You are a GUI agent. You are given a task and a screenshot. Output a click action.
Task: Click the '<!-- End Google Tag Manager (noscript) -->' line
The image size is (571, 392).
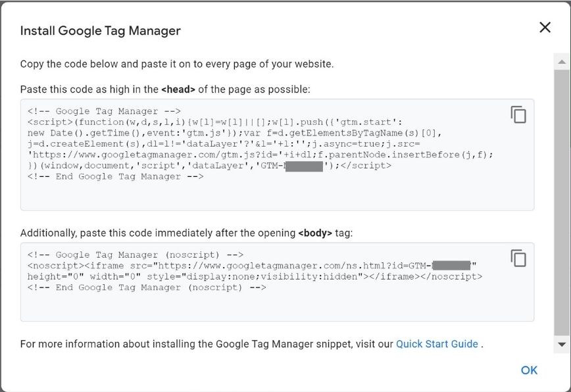(147, 287)
